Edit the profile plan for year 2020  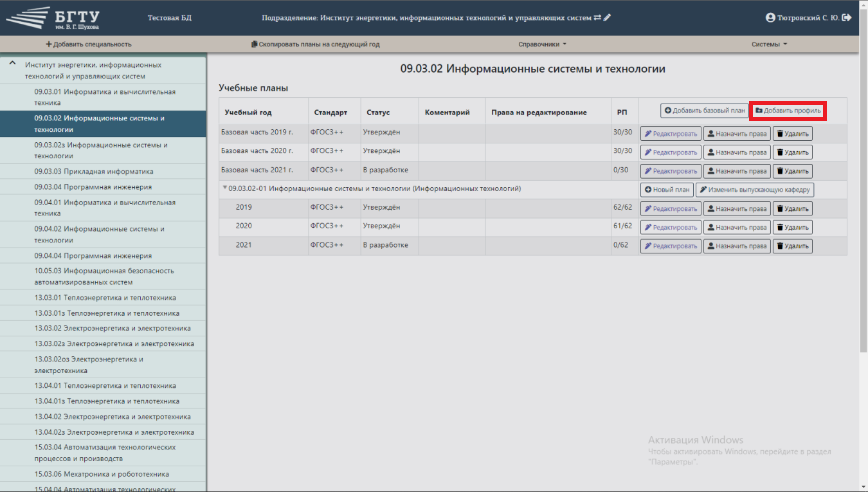[x=671, y=227]
